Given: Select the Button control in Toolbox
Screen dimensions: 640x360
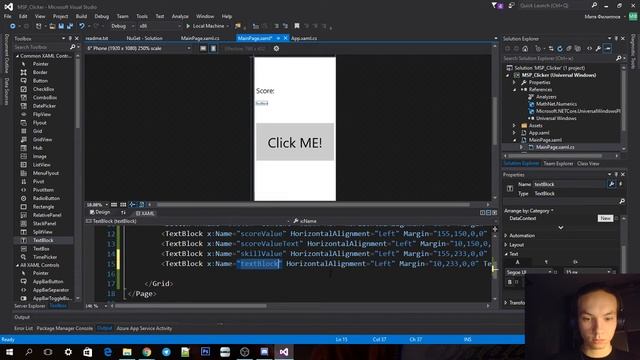Looking at the screenshot, I should 40,81.
